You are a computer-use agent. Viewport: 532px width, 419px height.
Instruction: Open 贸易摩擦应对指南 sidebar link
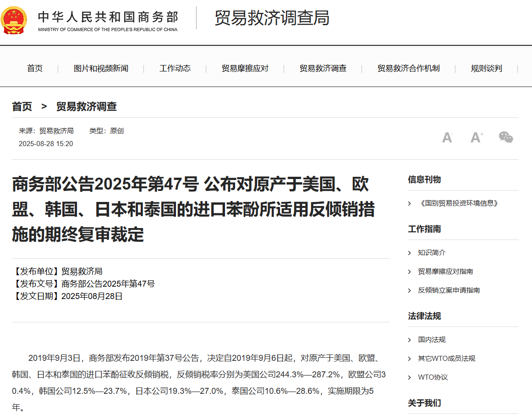(445, 272)
